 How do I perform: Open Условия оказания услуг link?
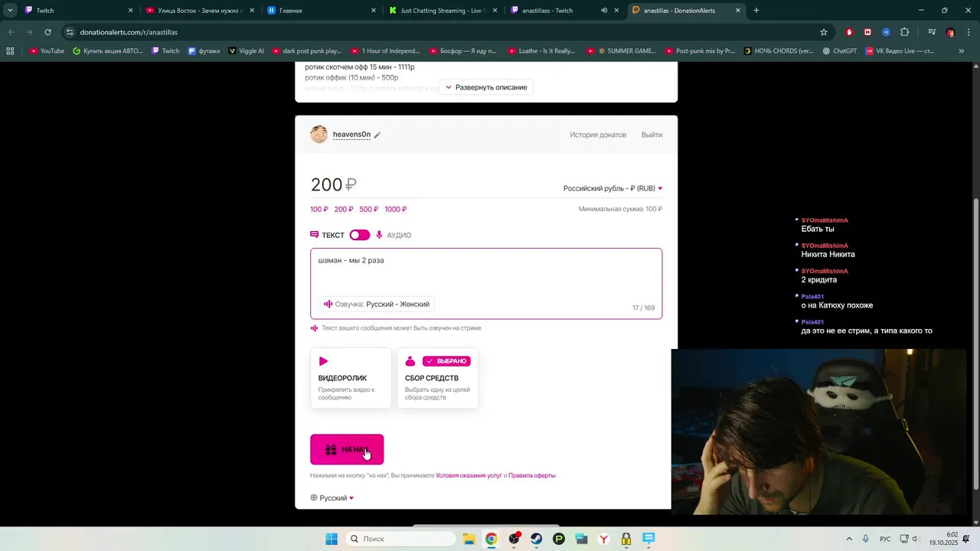pyautogui.click(x=469, y=475)
